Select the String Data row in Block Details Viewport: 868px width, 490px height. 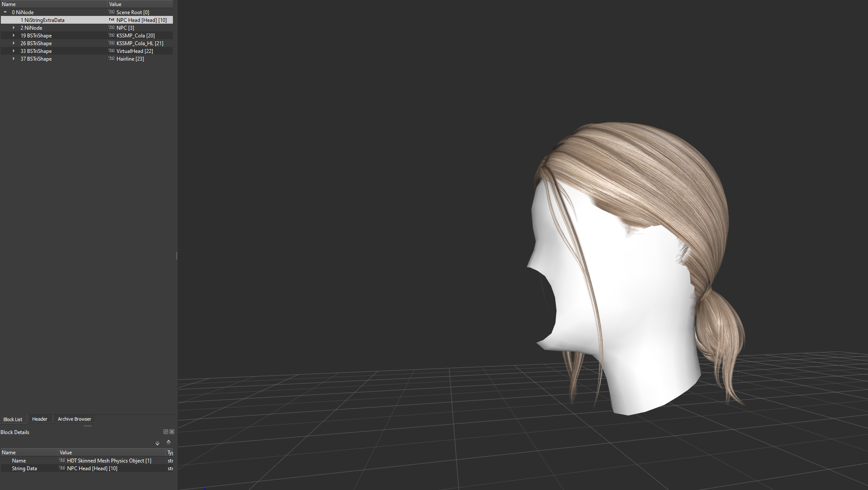[x=86, y=468]
